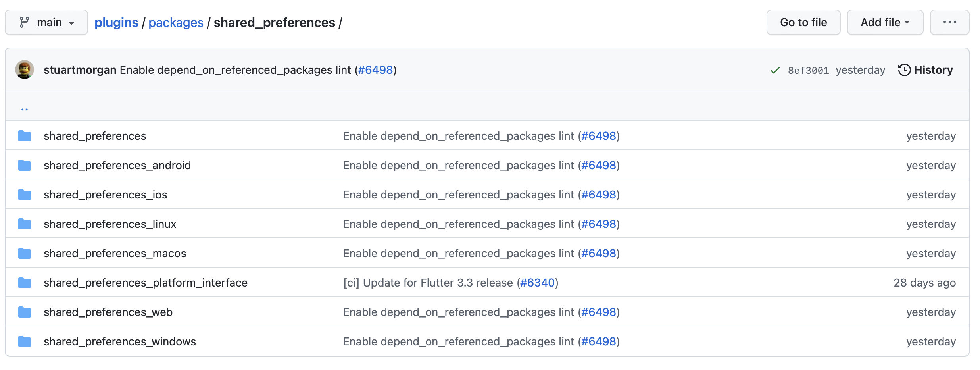Open the shared_preferences_platform_interface folder
The image size is (980, 370).
point(145,283)
